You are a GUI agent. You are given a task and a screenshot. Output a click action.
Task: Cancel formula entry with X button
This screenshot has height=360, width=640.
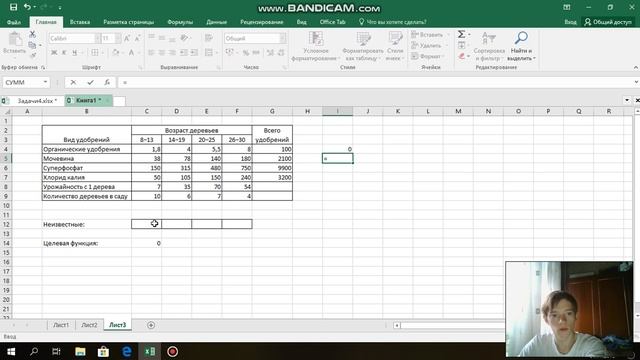pos(73,82)
